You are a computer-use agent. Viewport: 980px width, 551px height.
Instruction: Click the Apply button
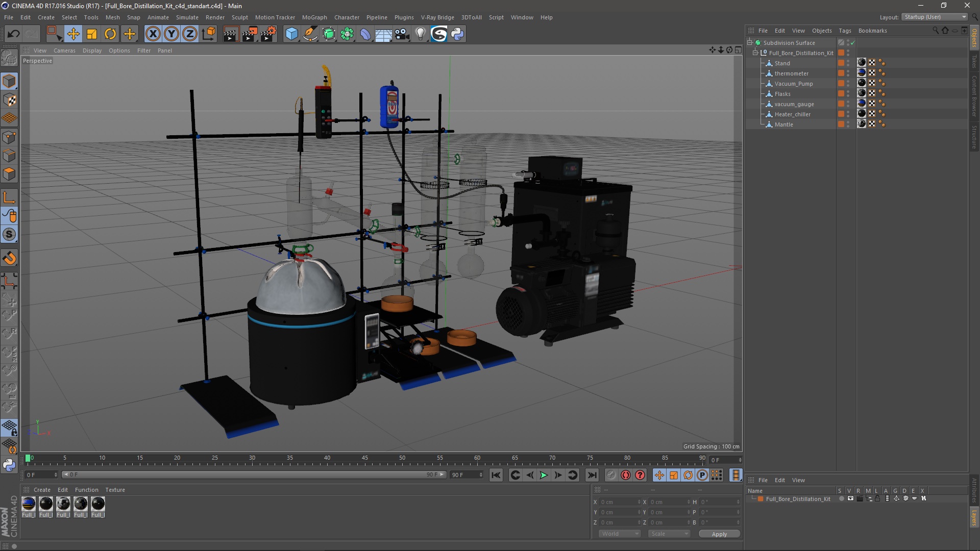[719, 534]
